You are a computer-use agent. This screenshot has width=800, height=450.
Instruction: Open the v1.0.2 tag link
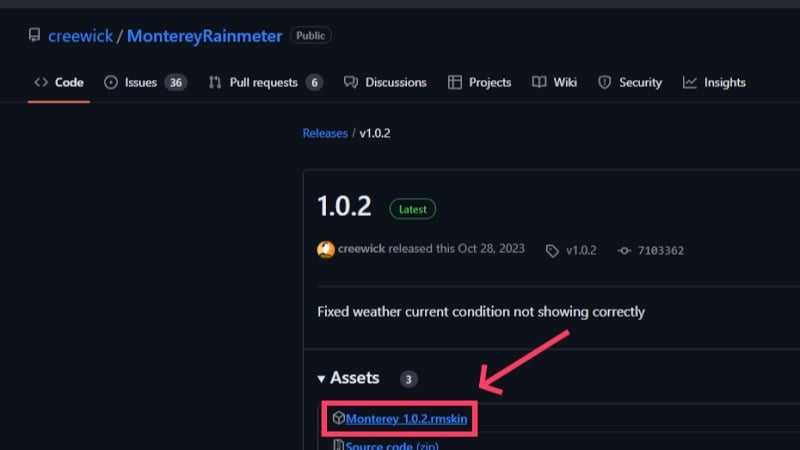pyautogui.click(x=581, y=251)
